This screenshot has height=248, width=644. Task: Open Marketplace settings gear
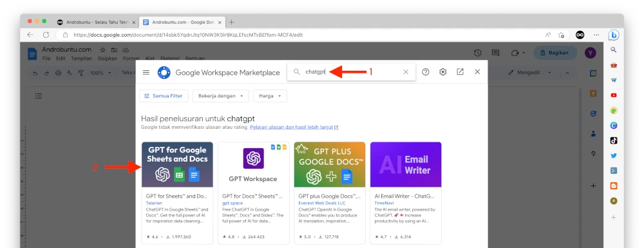tap(443, 72)
